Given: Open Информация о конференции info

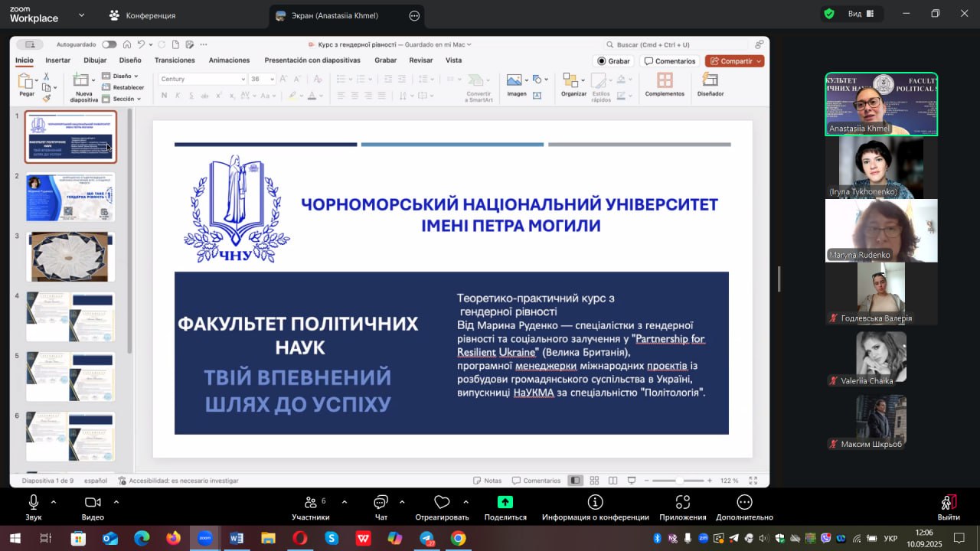Looking at the screenshot, I should (595, 508).
